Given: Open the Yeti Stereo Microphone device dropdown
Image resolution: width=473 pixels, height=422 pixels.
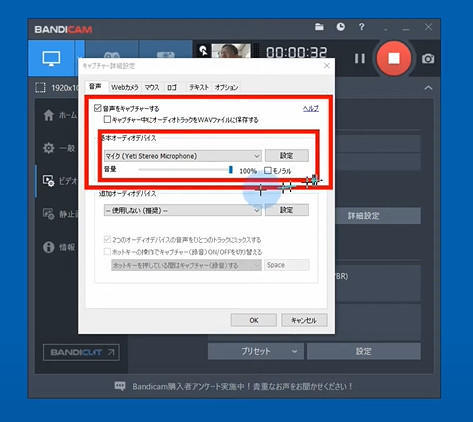Looking at the screenshot, I should coord(183,156).
